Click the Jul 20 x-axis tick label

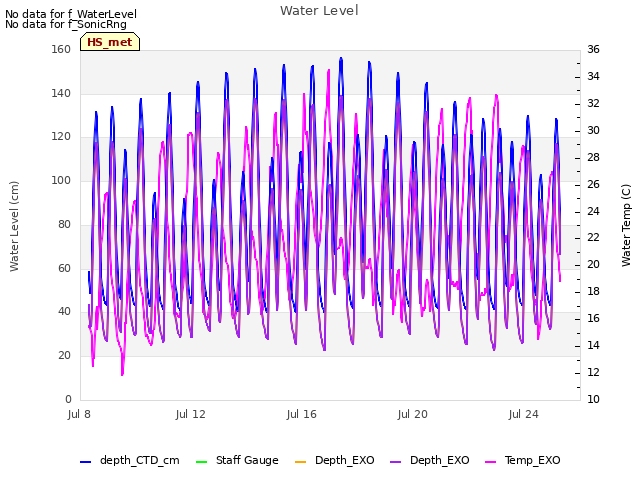pos(412,414)
